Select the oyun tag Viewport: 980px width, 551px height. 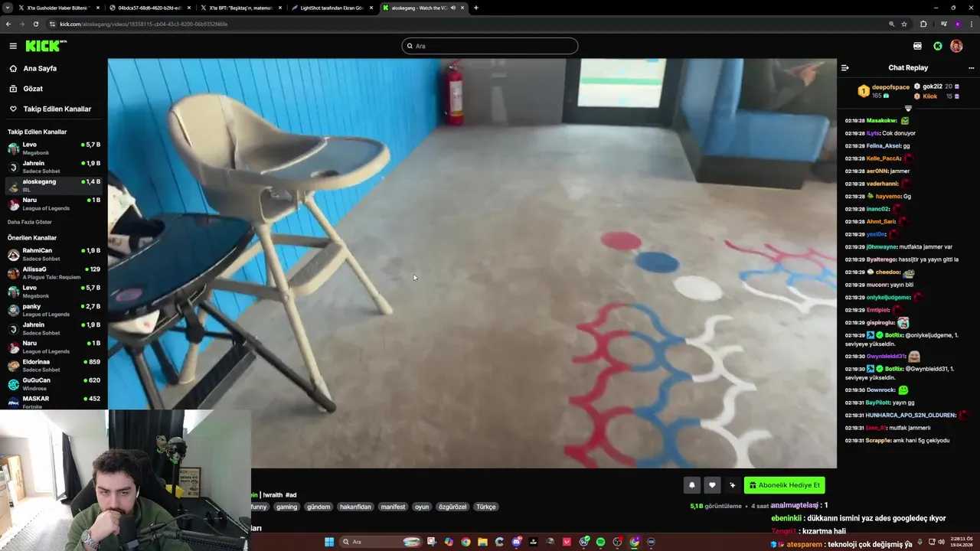point(422,507)
